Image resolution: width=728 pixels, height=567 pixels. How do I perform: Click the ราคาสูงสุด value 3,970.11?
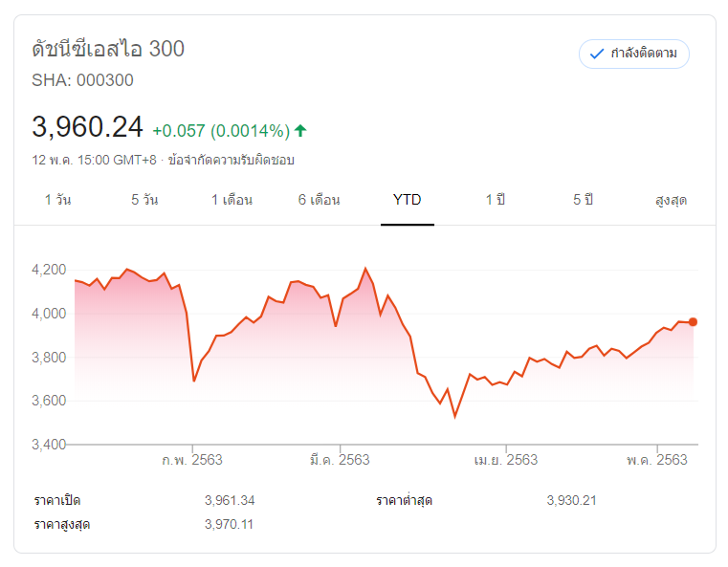(230, 524)
